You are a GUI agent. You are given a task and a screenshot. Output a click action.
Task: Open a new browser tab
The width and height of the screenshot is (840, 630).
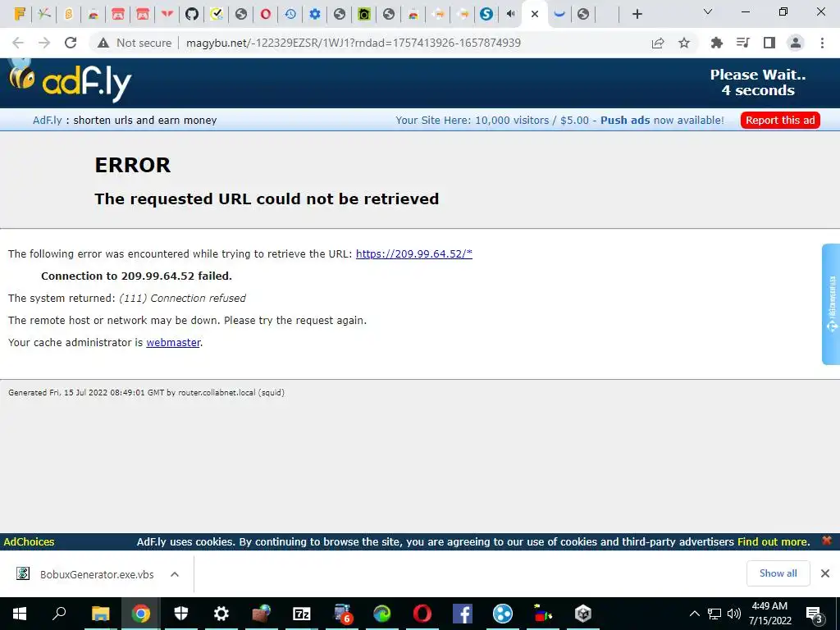click(x=637, y=14)
